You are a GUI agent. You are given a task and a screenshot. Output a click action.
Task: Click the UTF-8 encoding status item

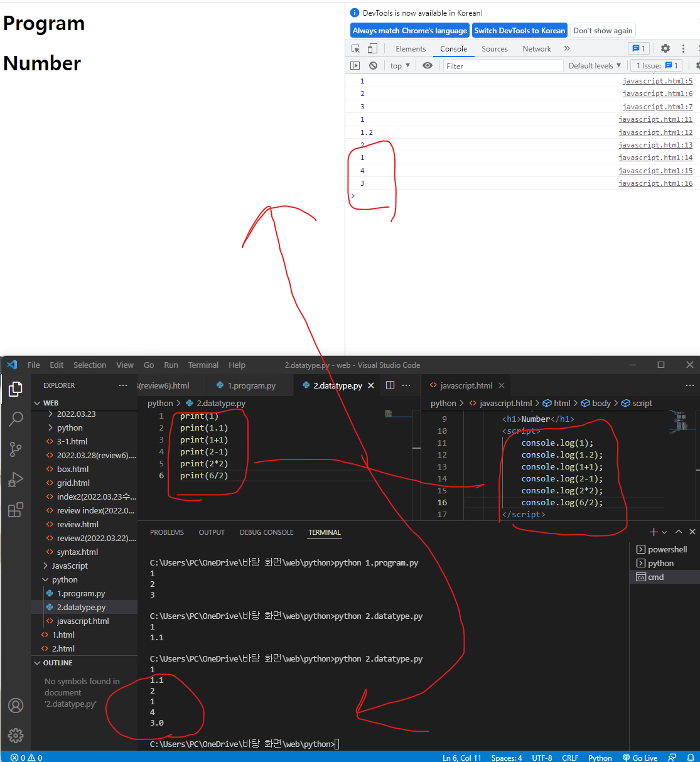point(542,758)
